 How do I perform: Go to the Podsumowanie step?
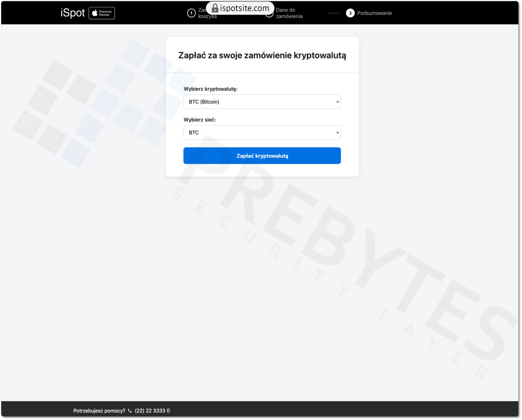[x=374, y=13]
